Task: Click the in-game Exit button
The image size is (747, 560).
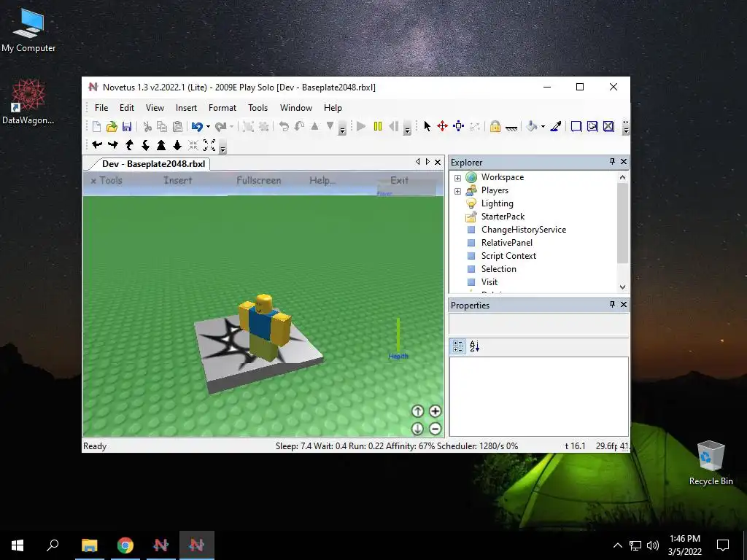Action: 399,181
